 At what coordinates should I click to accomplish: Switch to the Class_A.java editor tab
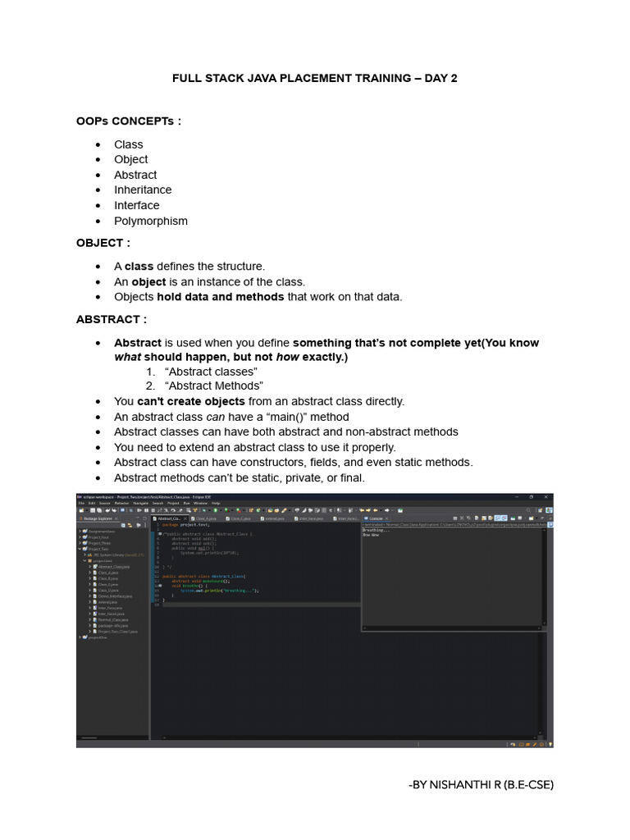coord(203,518)
